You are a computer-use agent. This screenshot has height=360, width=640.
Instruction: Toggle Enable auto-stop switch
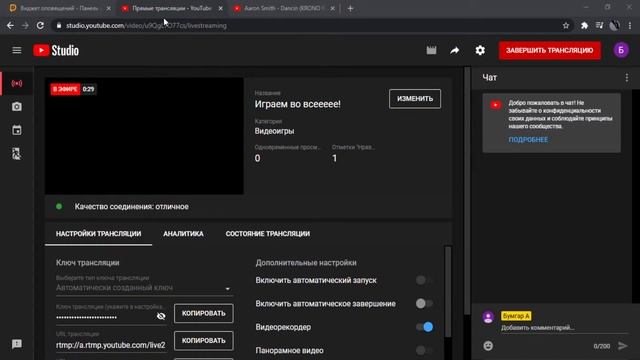424,303
